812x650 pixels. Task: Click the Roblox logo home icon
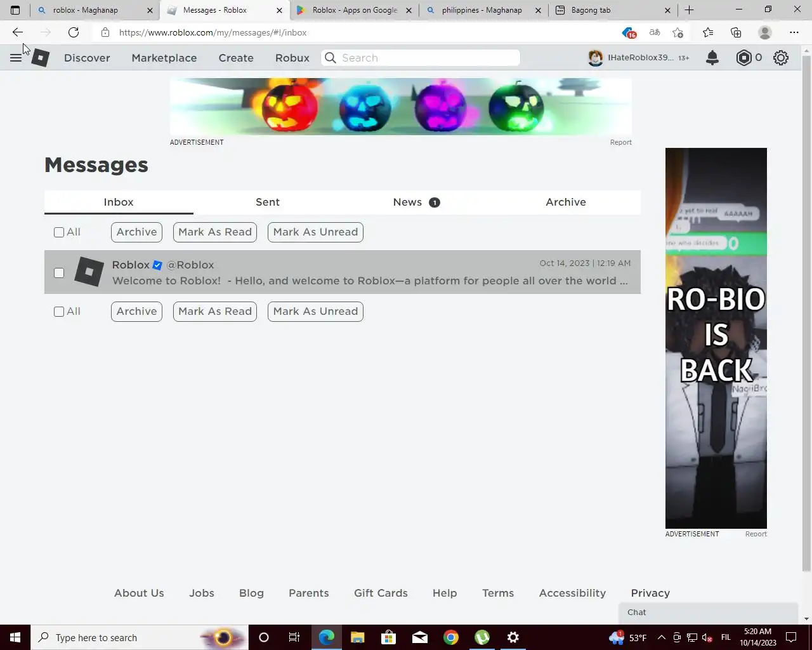pyautogui.click(x=40, y=58)
